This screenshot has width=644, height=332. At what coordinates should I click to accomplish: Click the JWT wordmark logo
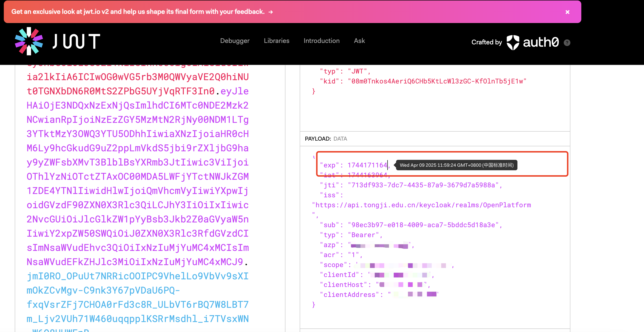coord(76,41)
